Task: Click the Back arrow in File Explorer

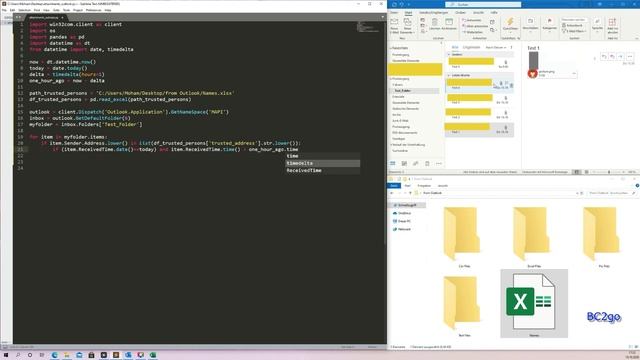Action: (x=392, y=193)
